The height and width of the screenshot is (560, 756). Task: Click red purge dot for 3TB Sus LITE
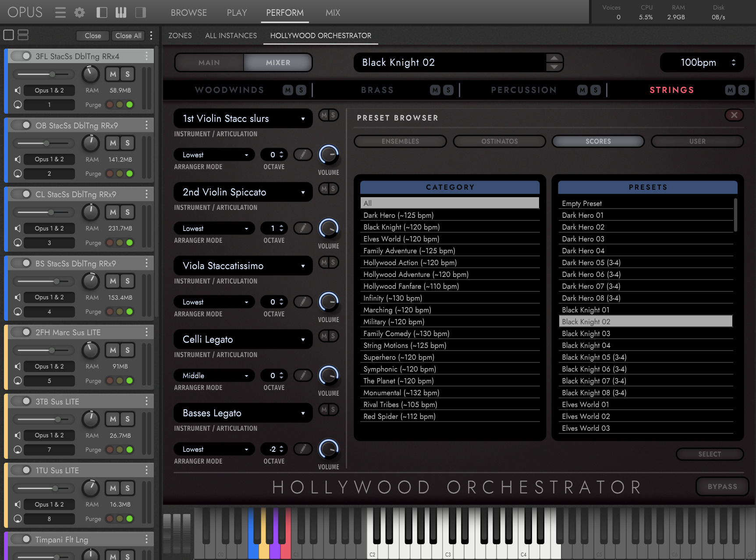(110, 450)
